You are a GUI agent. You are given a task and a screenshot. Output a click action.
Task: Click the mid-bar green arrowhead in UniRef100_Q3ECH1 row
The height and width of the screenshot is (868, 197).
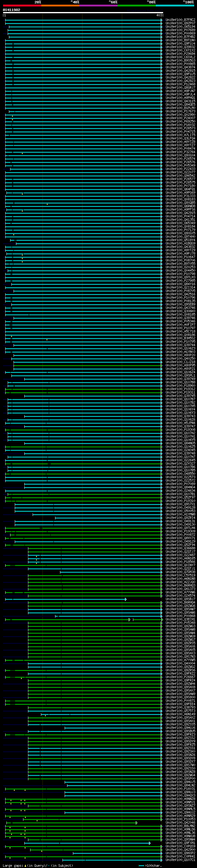click(129, 620)
